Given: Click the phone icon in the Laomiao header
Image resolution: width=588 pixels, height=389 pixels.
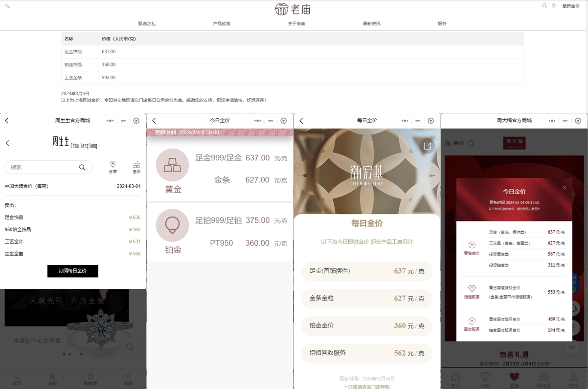Looking at the screenshot, I should pos(7,6).
